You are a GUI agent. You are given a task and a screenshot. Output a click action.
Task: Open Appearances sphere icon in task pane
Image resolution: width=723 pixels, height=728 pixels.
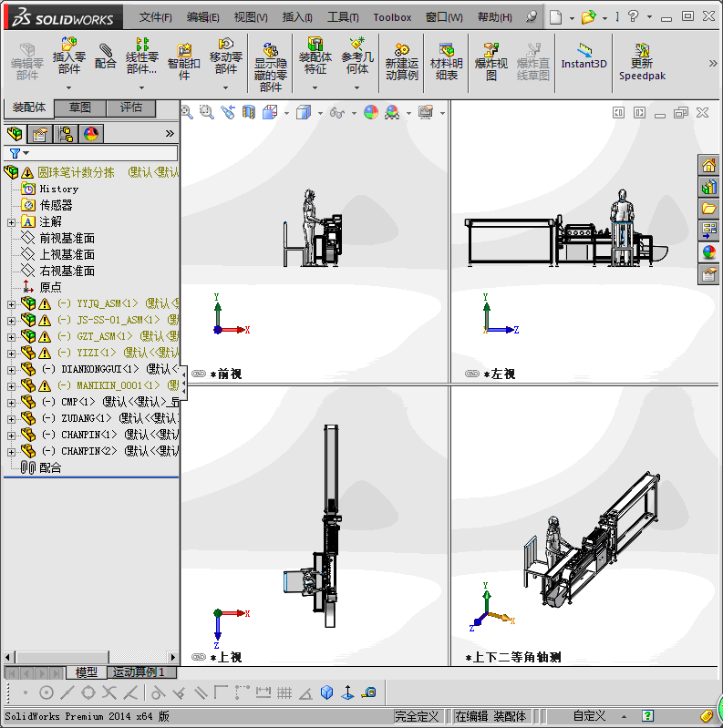click(x=708, y=252)
